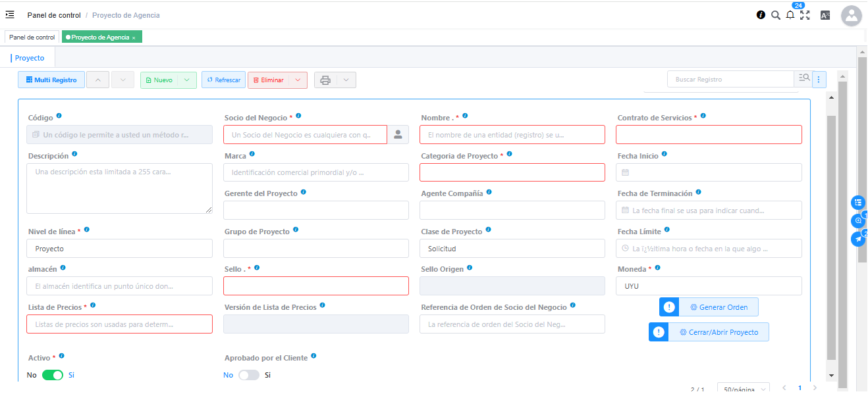
Task: Click the printer icon in toolbar
Action: point(325,80)
